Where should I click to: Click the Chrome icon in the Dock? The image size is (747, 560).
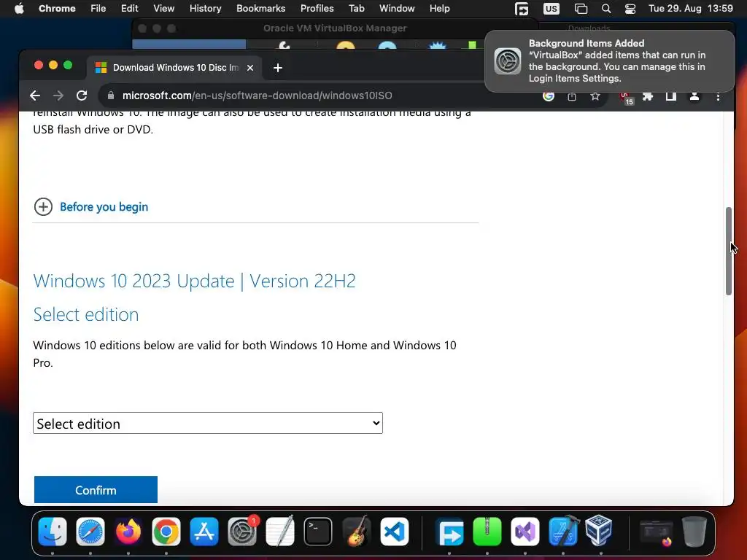click(166, 532)
